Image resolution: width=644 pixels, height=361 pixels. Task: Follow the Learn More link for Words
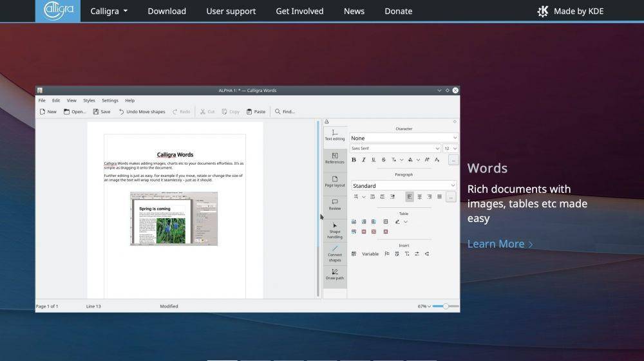(500, 244)
